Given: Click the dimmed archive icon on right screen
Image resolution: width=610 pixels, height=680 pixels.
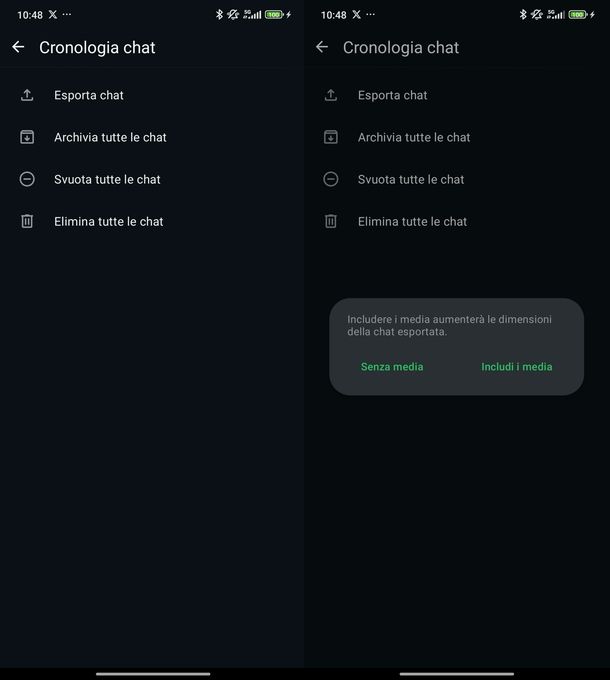Looking at the screenshot, I should (331, 137).
